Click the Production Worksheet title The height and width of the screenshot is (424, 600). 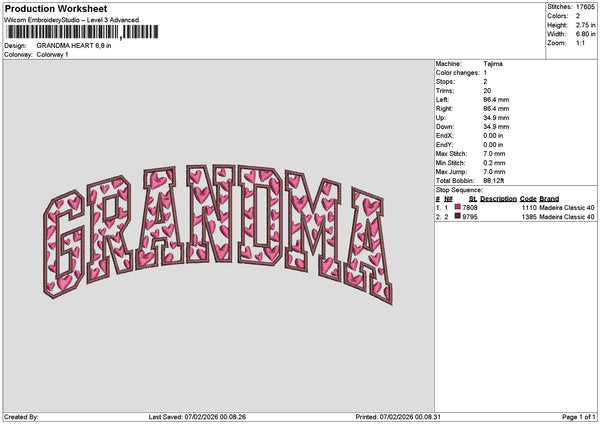click(56, 8)
